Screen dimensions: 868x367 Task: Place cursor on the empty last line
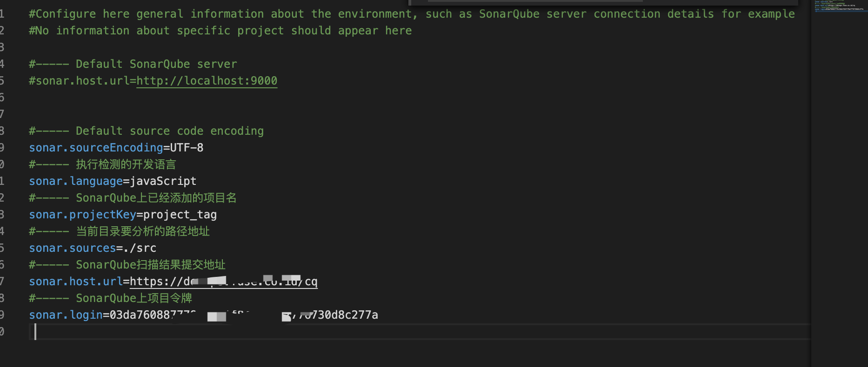(186, 332)
